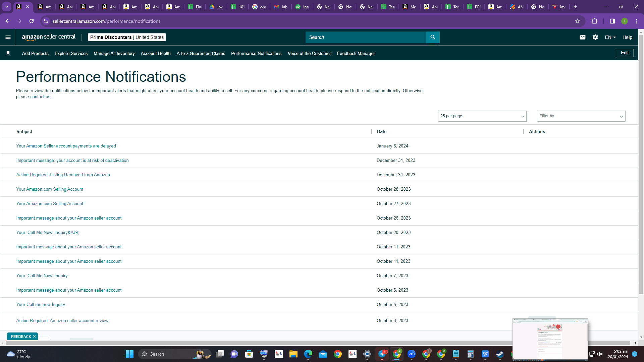Open the Chrome three-dot menu
This screenshot has width=644, height=362.
click(x=637, y=21)
